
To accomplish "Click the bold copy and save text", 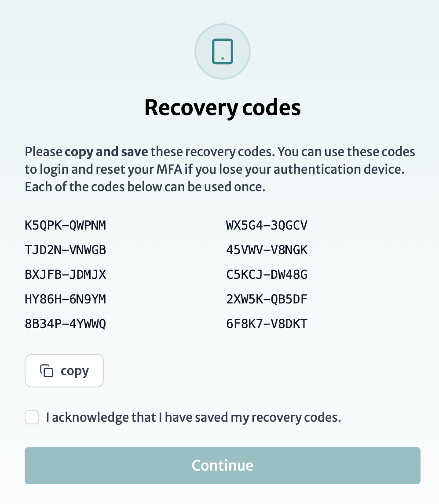I will [106, 151].
